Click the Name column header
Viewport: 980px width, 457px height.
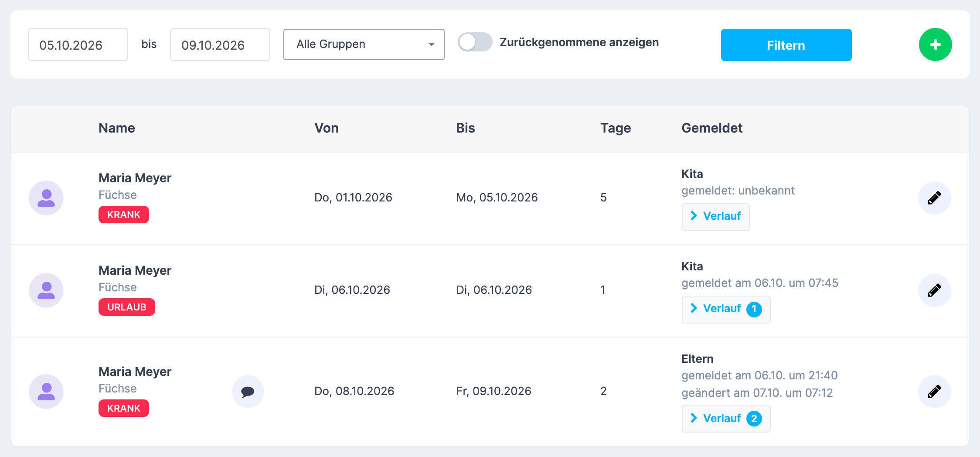pyautogui.click(x=117, y=128)
